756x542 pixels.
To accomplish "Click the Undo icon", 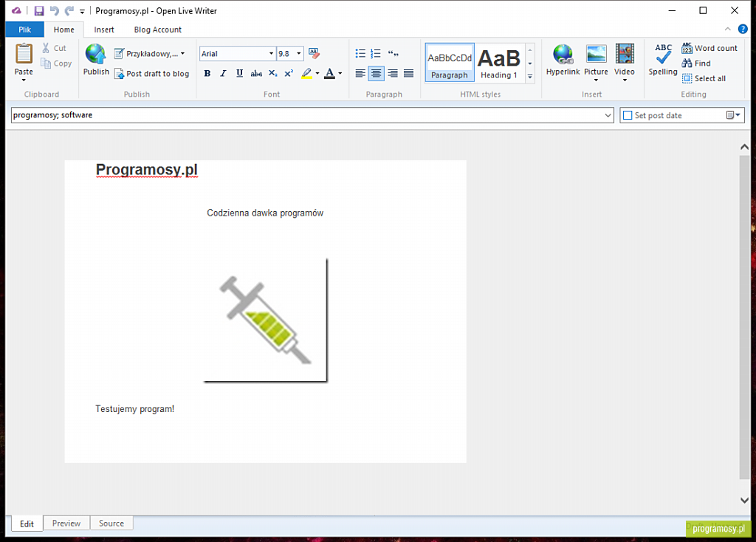I will click(54, 10).
